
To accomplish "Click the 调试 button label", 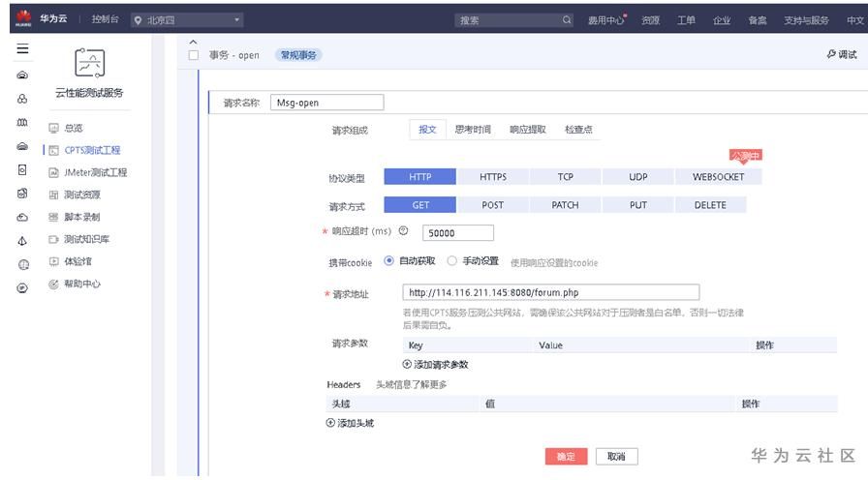I will (848, 54).
